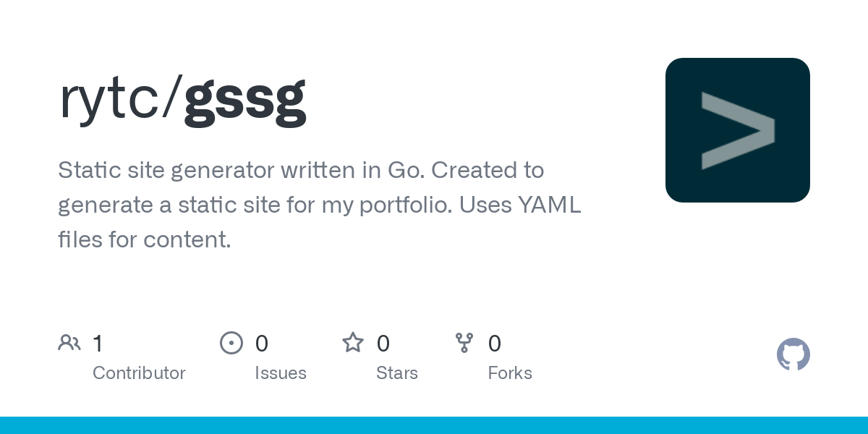Image resolution: width=868 pixels, height=434 pixels.
Task: Click the star icon
Action: tap(353, 343)
